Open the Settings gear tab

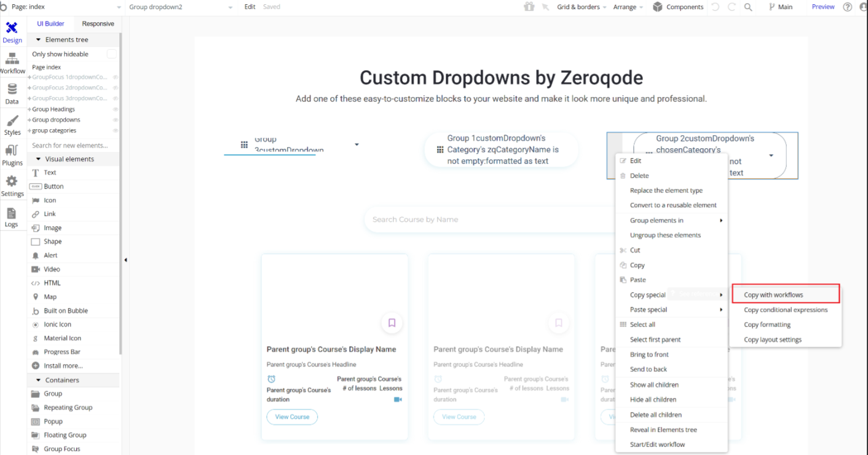(12, 186)
